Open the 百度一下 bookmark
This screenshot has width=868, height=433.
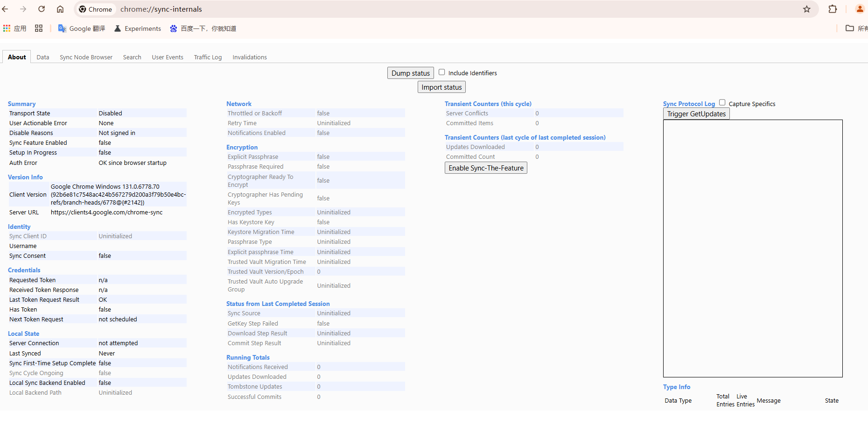203,28
